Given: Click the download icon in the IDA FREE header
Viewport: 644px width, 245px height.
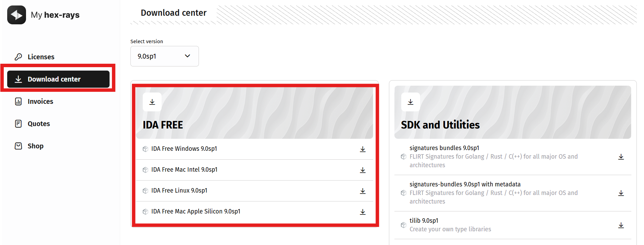Looking at the screenshot, I should point(152,102).
